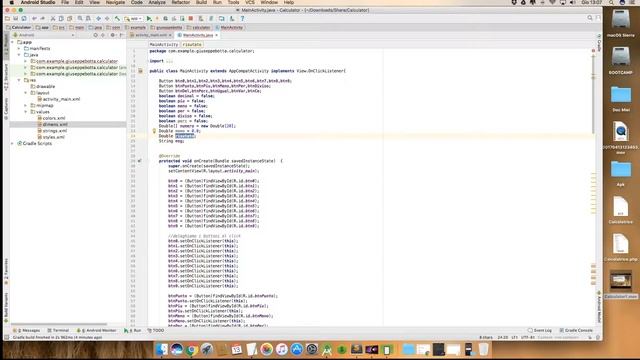
Task: Click MainActivity breadcrumb in navigation bar
Action: point(229,27)
